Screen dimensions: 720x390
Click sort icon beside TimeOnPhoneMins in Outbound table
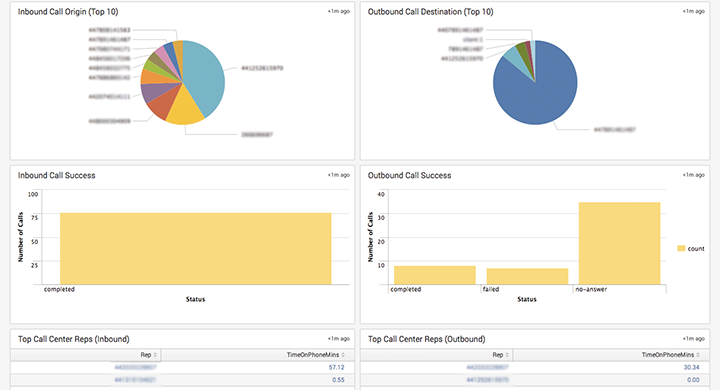[698, 355]
